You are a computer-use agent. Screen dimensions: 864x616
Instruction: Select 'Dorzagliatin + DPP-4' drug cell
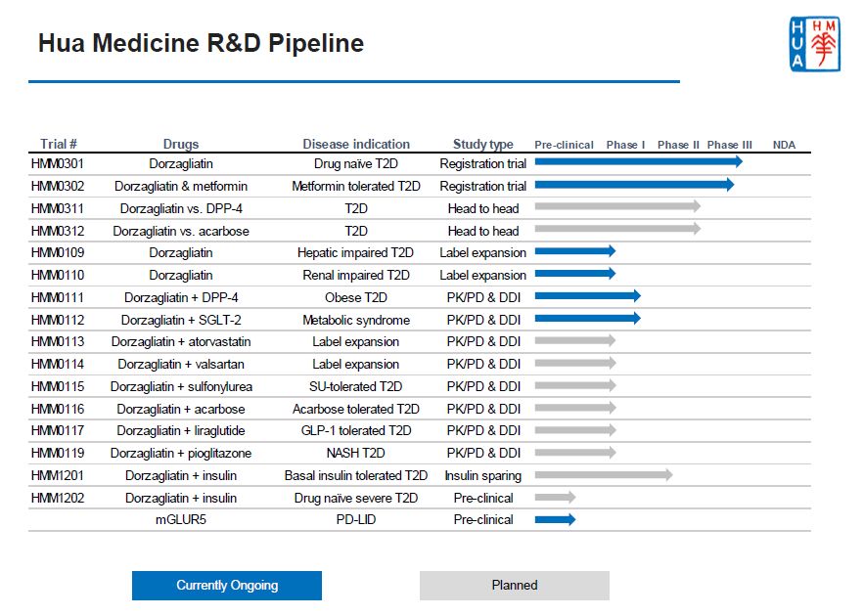tap(181, 298)
